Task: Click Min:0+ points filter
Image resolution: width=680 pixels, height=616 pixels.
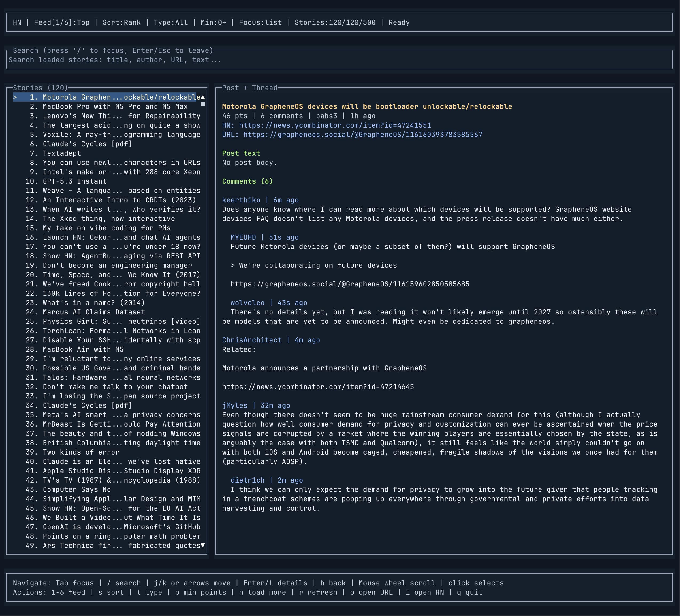Action: (214, 22)
